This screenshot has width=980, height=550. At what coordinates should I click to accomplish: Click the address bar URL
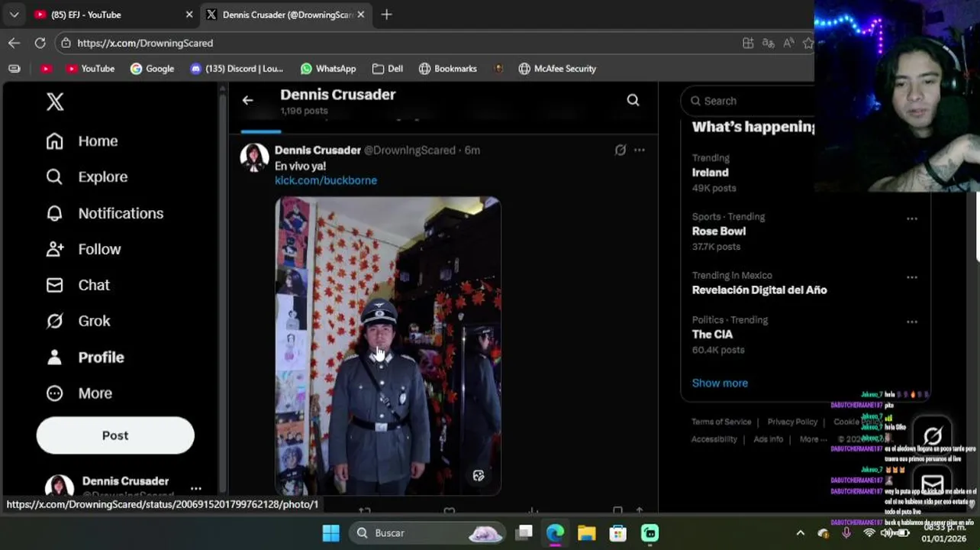coord(145,44)
